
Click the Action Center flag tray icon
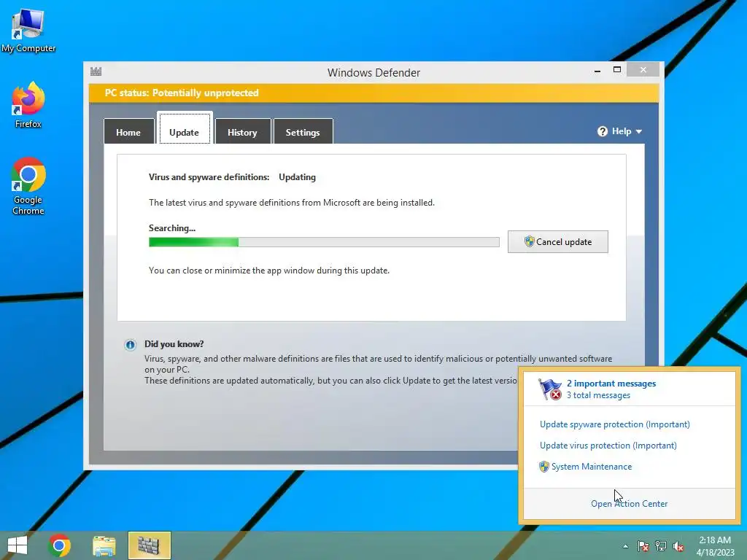(x=643, y=546)
